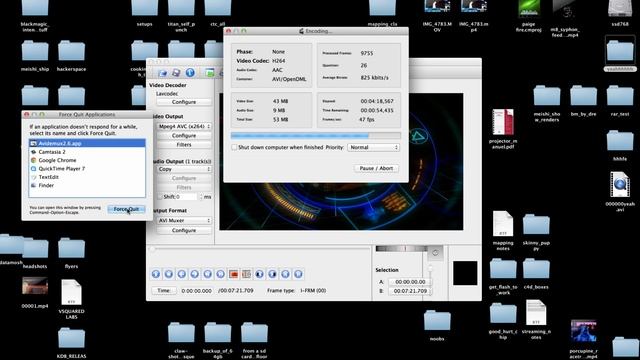The width and height of the screenshot is (640, 360).
Task: Enable shut down computer when finished
Action: (x=234, y=147)
